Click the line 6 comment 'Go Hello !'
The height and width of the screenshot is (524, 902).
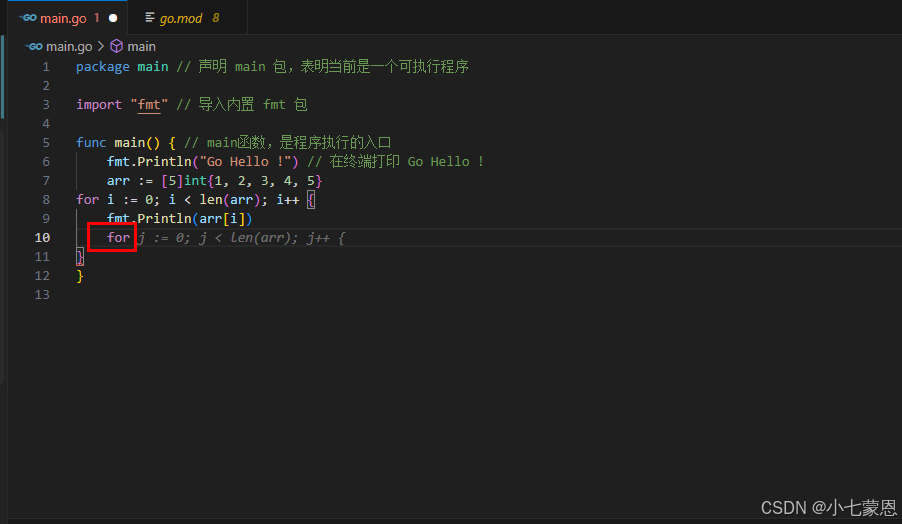coord(395,162)
